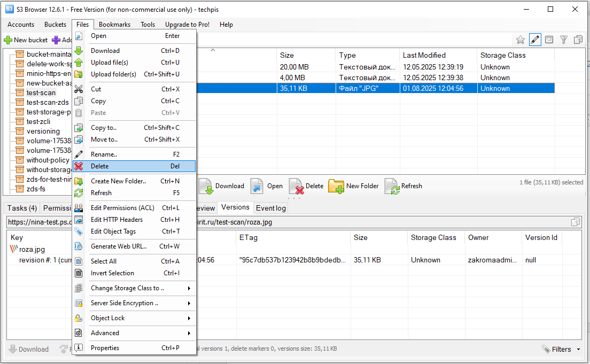
Task: Open the Accounts menu
Action: (x=21, y=25)
